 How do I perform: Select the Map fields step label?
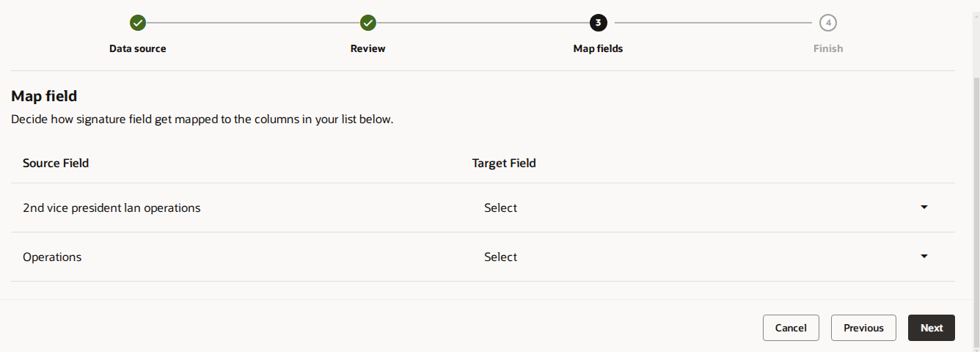pos(598,48)
